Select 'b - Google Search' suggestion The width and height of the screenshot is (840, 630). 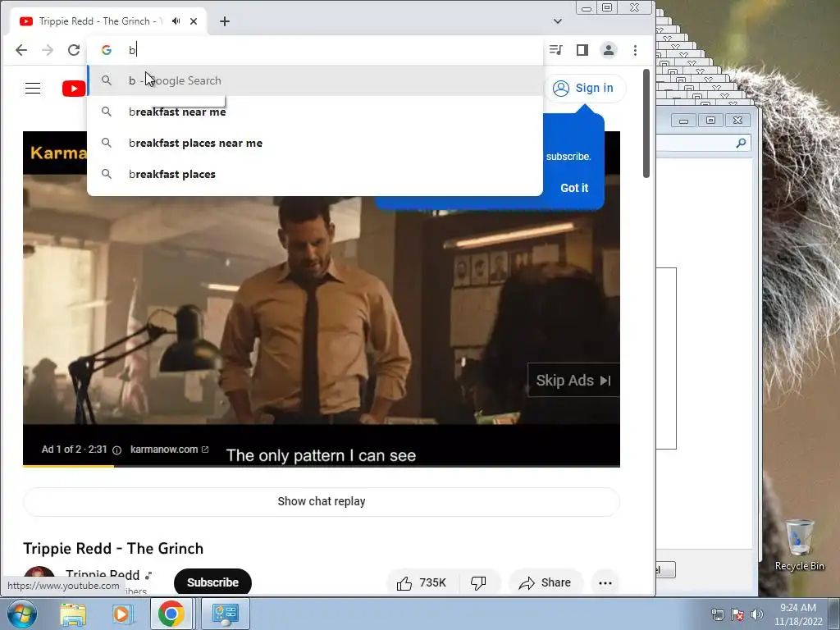pos(315,80)
